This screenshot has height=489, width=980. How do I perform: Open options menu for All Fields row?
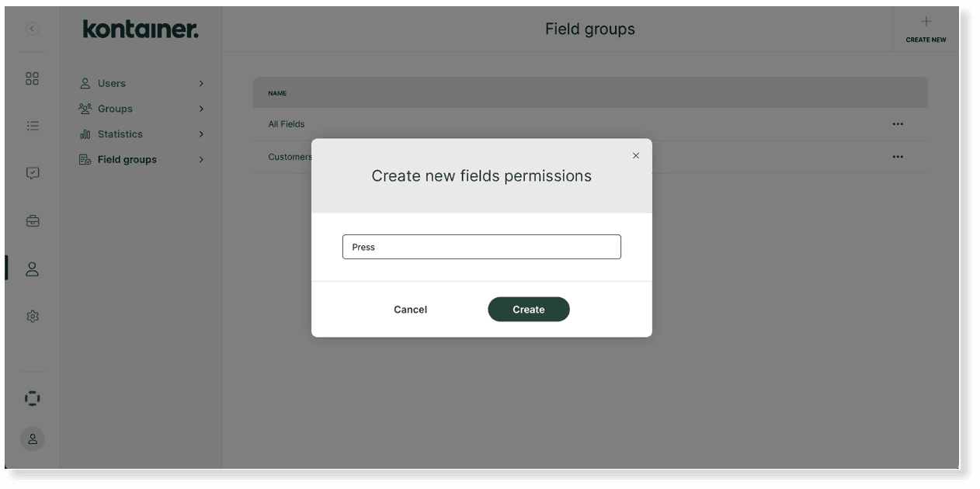click(898, 123)
